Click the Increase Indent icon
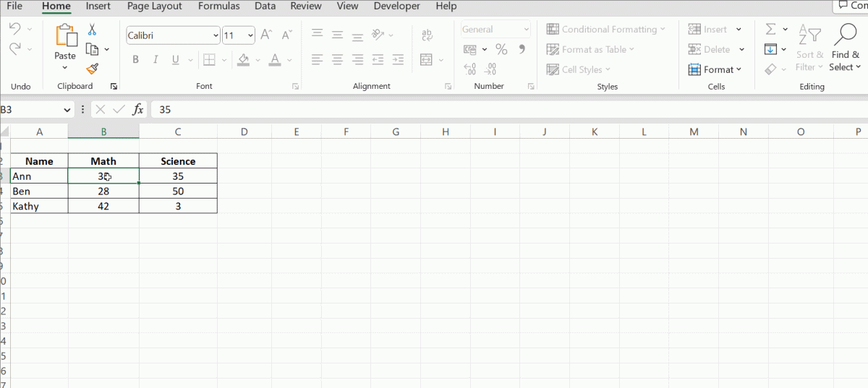This screenshot has width=868, height=388. (x=396, y=60)
